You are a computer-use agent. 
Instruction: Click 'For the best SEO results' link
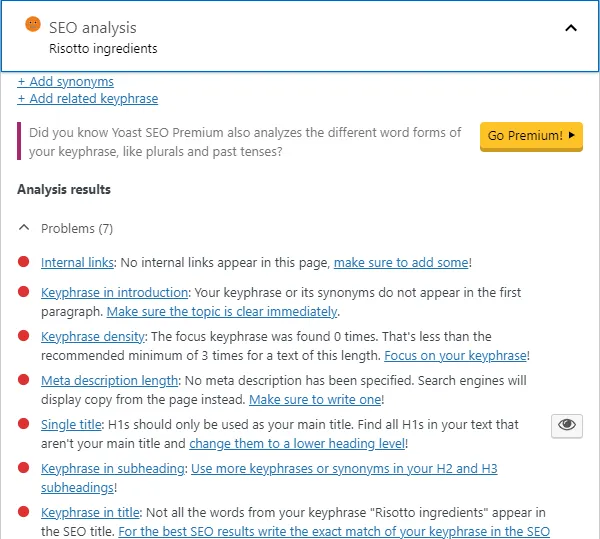click(334, 531)
